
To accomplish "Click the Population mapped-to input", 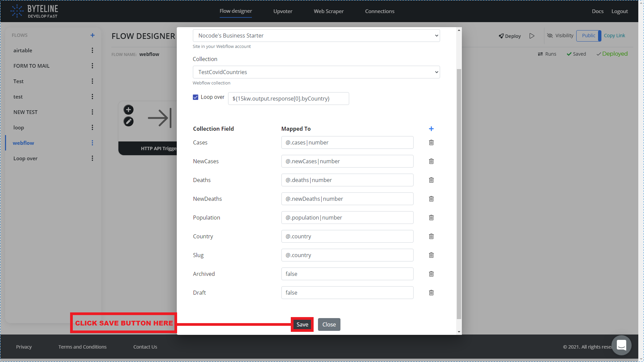I will tap(347, 218).
